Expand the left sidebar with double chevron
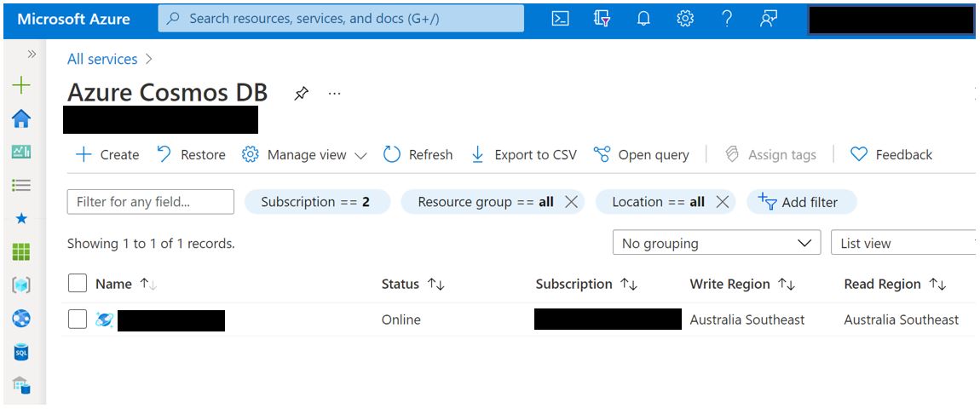The image size is (980, 409). (x=32, y=55)
